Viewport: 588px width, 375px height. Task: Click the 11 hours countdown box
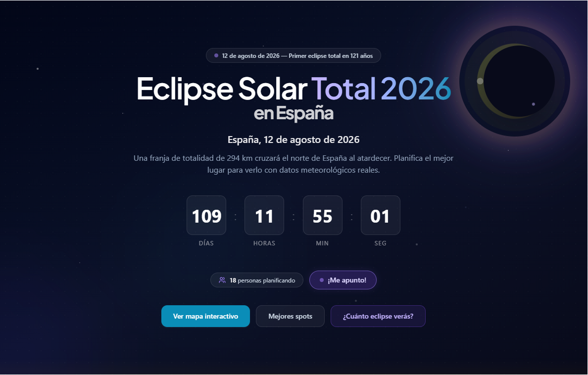click(264, 215)
